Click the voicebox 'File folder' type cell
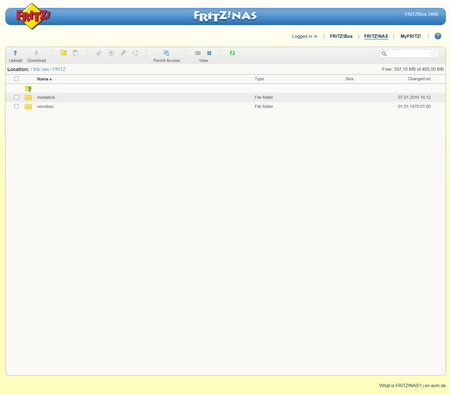 pyautogui.click(x=264, y=106)
